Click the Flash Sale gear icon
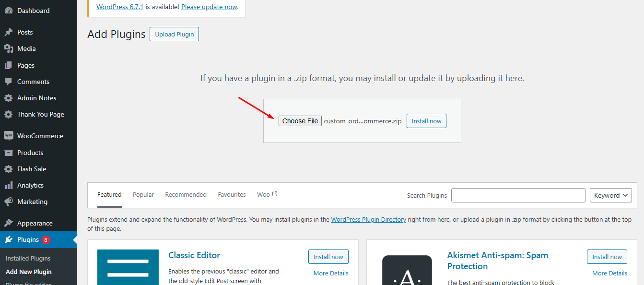 9,169
